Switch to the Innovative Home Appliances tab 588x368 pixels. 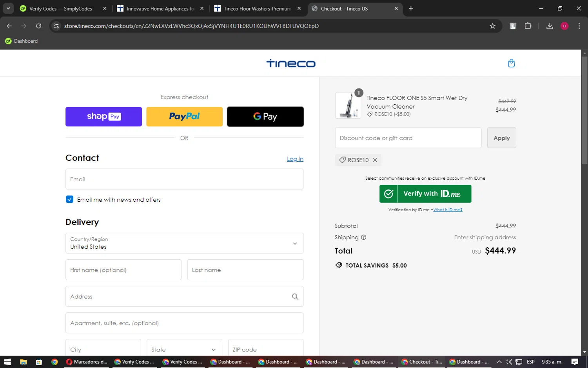pos(160,9)
